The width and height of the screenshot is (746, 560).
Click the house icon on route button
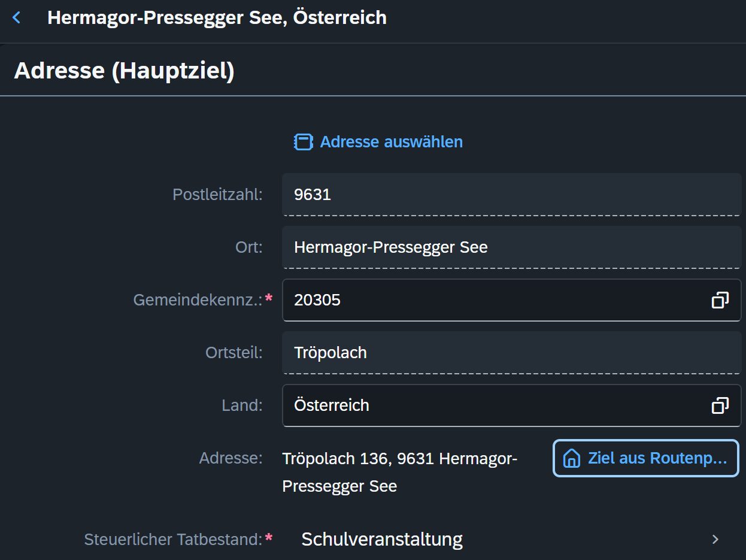pyautogui.click(x=572, y=458)
